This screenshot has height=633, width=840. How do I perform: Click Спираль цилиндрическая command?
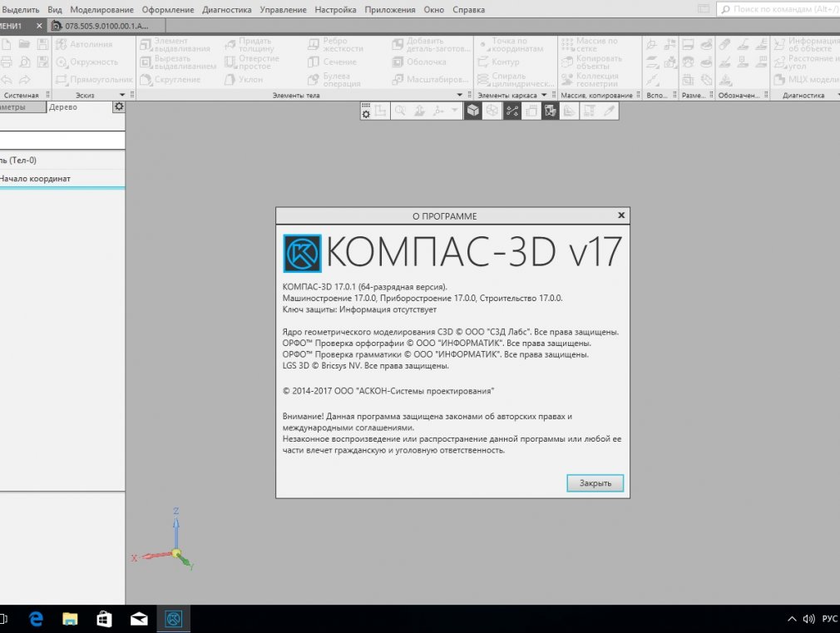516,80
